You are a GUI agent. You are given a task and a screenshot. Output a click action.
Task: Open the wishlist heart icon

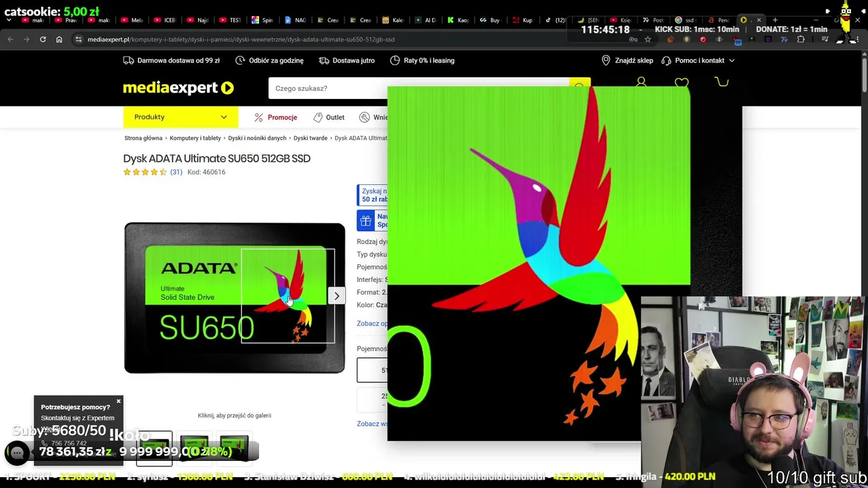682,83
